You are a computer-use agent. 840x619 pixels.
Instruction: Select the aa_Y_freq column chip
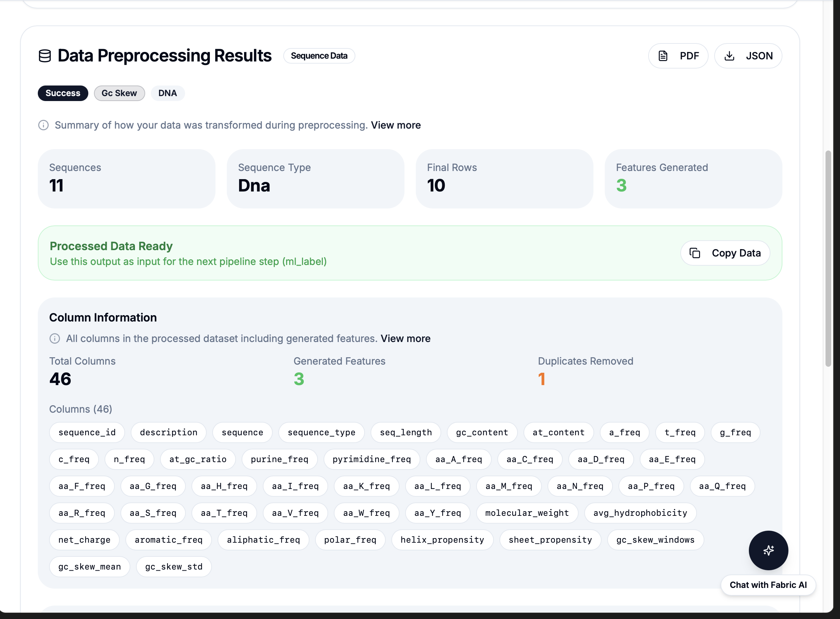pyautogui.click(x=438, y=513)
